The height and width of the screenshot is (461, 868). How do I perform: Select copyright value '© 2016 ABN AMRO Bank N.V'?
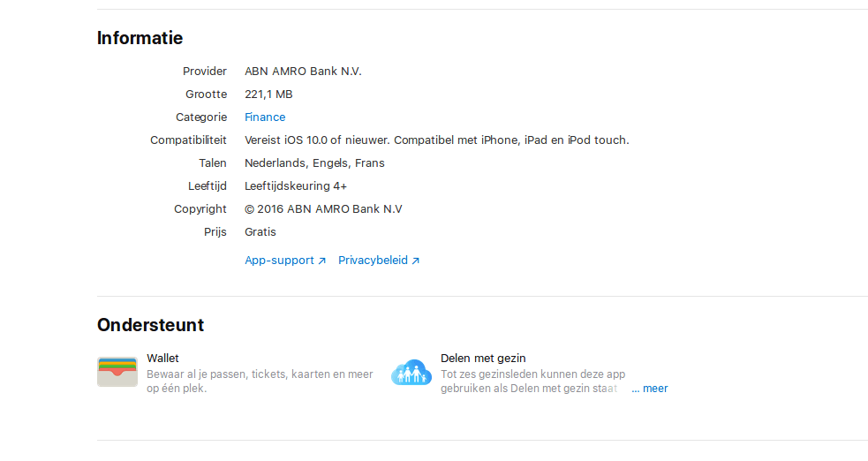tap(323, 209)
